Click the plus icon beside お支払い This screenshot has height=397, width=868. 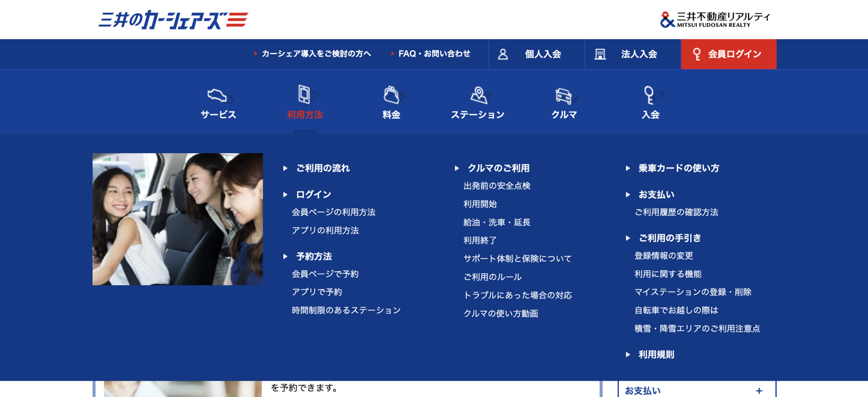click(x=759, y=391)
